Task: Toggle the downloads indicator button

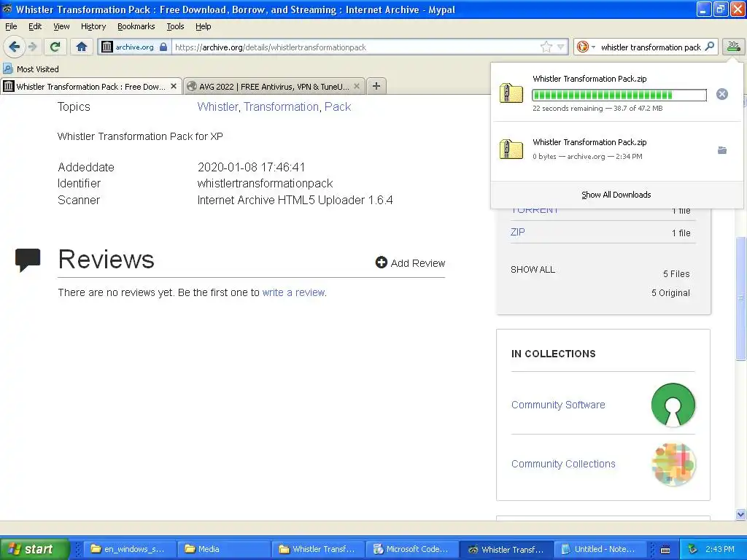Action: pos(733,46)
